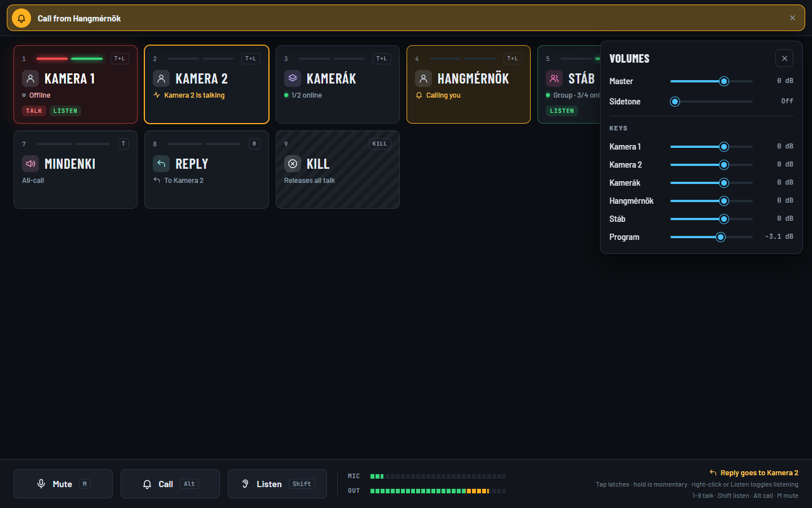The width and height of the screenshot is (812, 508).
Task: Close the Volumes panel
Action: pos(784,58)
